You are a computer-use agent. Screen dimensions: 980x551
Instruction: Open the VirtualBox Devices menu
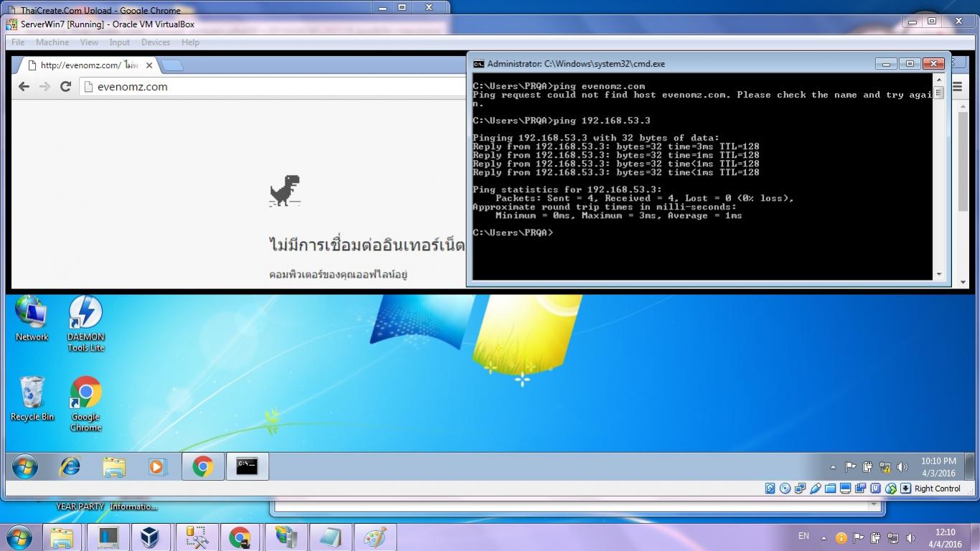click(156, 42)
